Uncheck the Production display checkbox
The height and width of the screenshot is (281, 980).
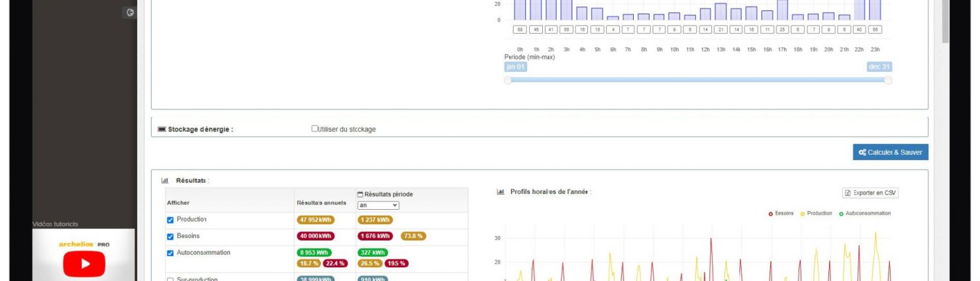tap(171, 220)
